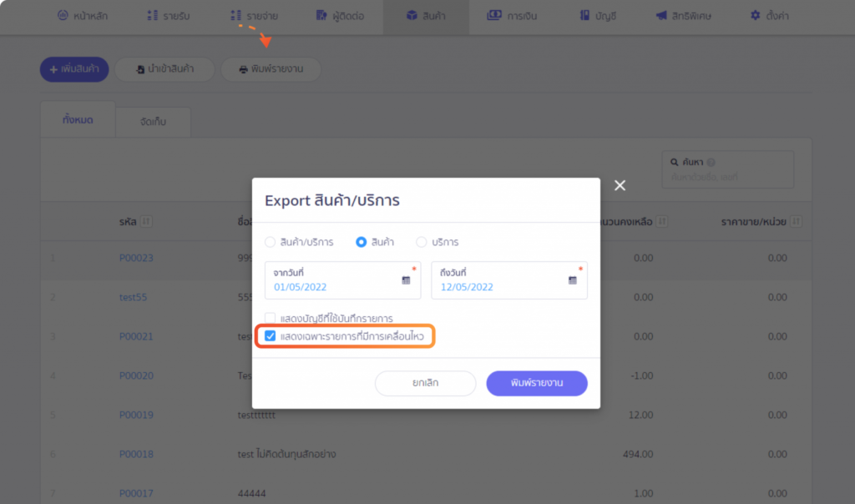Click the sort icon beside รหัส column
855x504 pixels.
click(147, 221)
